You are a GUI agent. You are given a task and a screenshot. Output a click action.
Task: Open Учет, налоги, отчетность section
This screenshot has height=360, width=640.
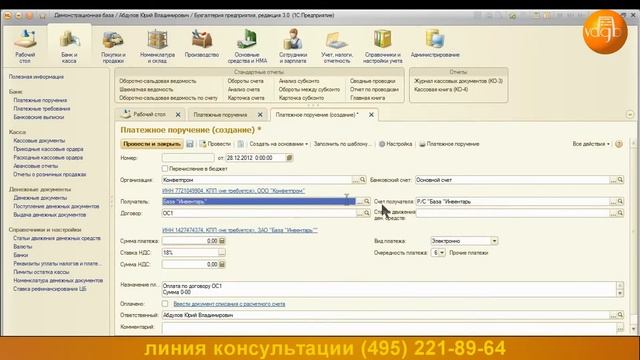337,45
